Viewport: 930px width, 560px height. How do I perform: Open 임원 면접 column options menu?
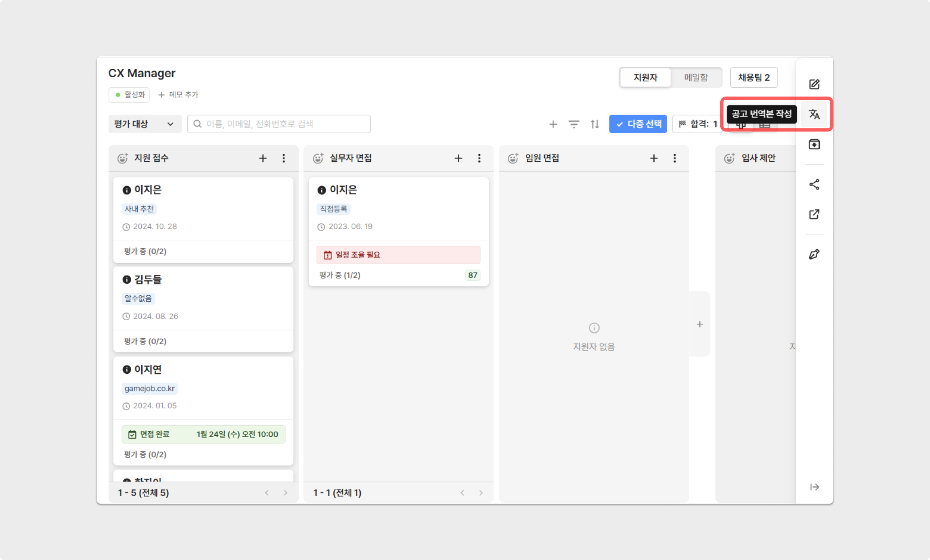click(x=675, y=158)
